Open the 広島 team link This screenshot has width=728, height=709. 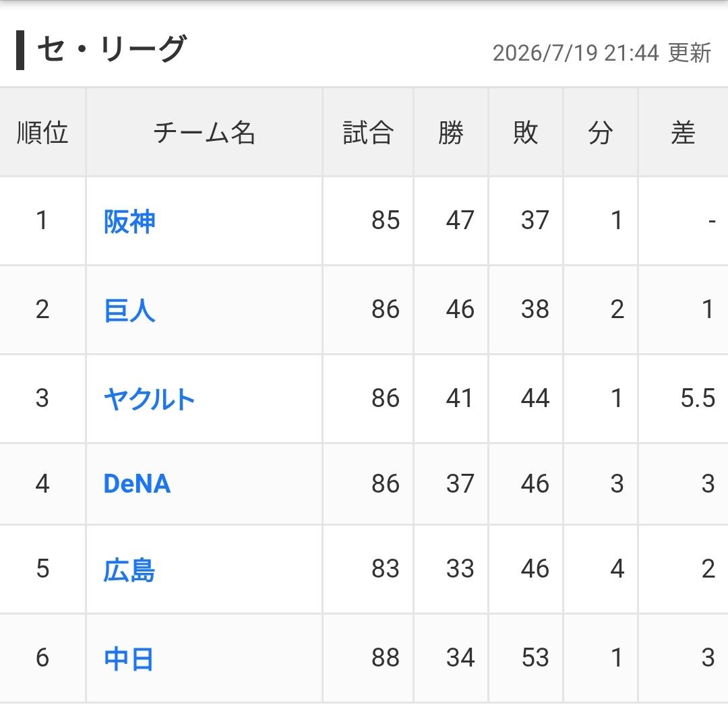tap(129, 569)
